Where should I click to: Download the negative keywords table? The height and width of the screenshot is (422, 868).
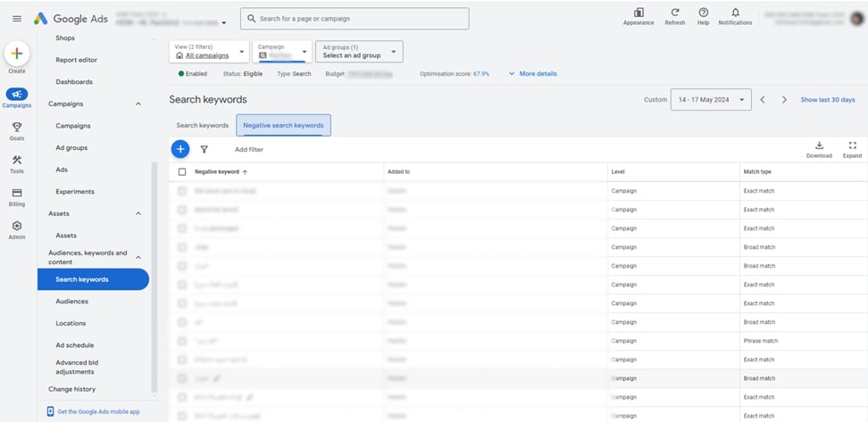click(819, 146)
